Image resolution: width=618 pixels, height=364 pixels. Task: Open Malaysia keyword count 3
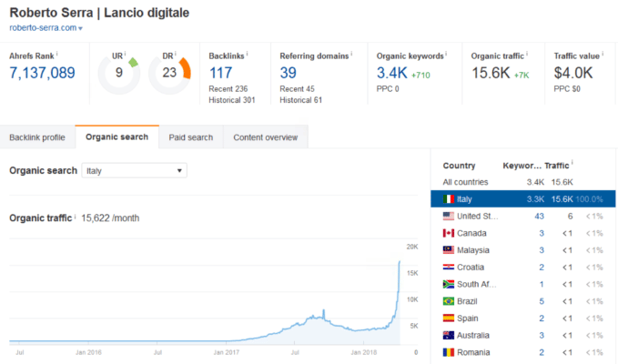tap(542, 250)
